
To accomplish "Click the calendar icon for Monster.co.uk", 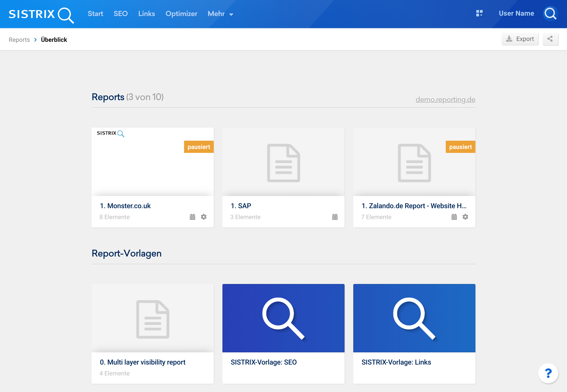I will point(193,216).
